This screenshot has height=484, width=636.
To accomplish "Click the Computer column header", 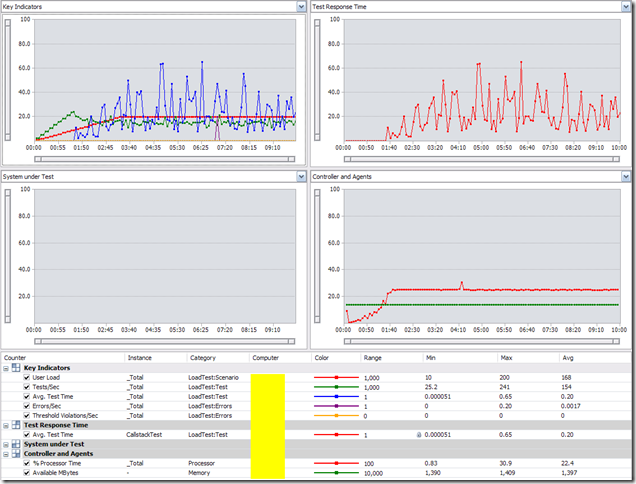I will (266, 358).
